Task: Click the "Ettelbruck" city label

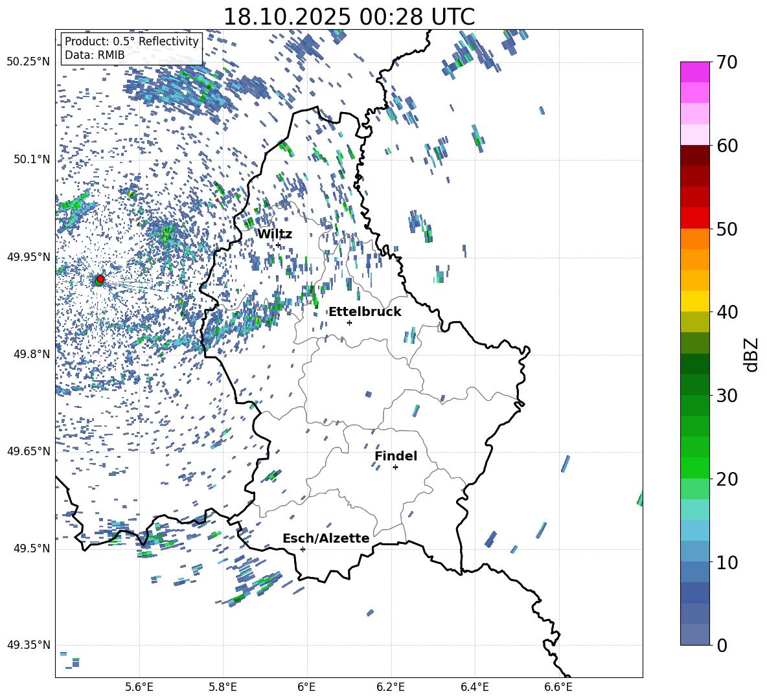Action: pos(365,311)
